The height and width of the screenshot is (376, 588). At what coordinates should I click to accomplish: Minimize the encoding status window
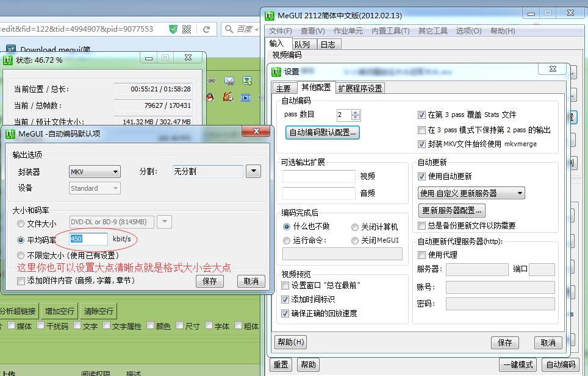tap(148, 58)
